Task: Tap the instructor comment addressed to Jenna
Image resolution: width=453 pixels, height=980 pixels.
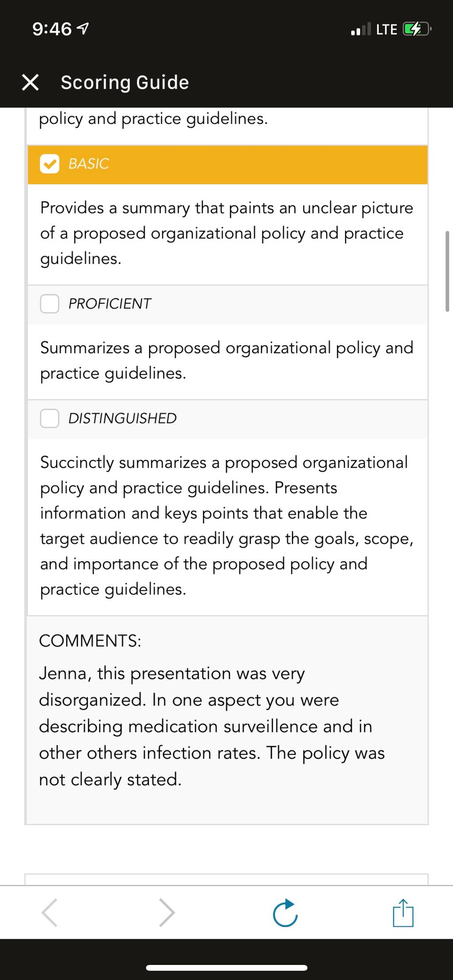Action: point(212,726)
